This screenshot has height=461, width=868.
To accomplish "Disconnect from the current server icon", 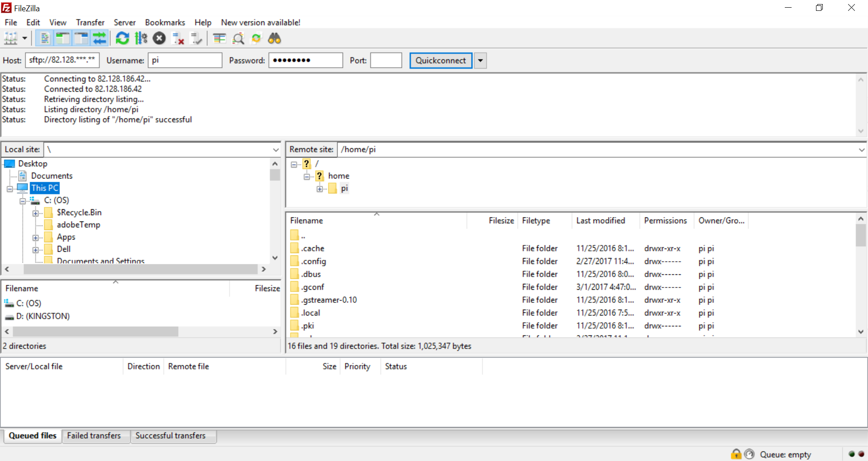I will click(178, 38).
